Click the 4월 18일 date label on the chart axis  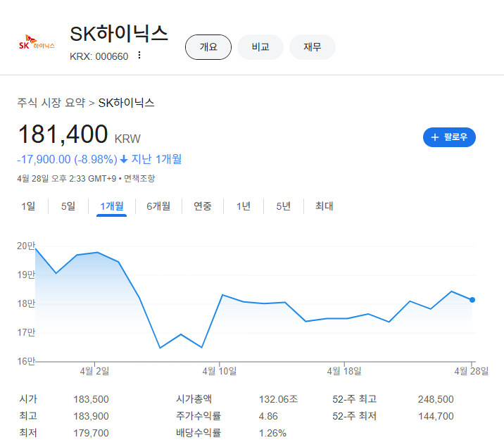344,371
